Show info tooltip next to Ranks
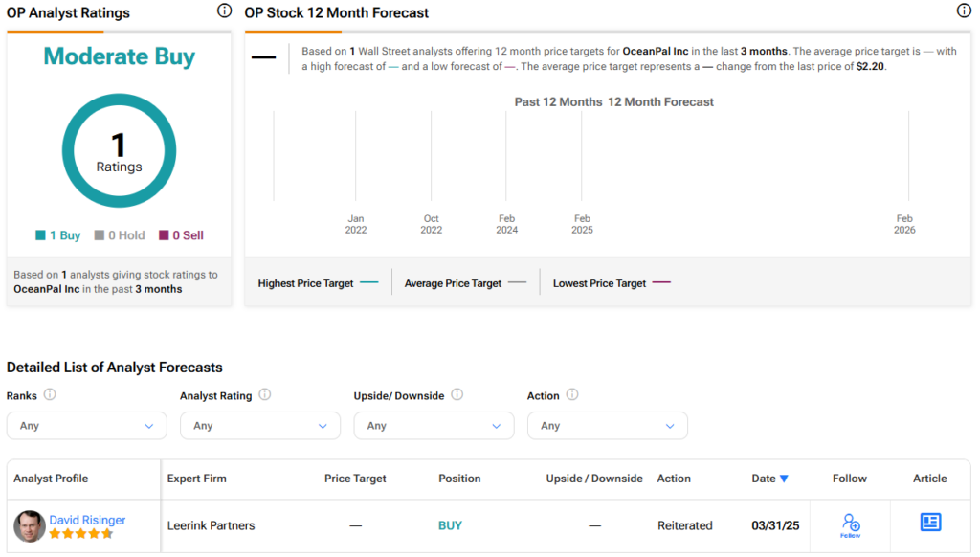 click(50, 394)
